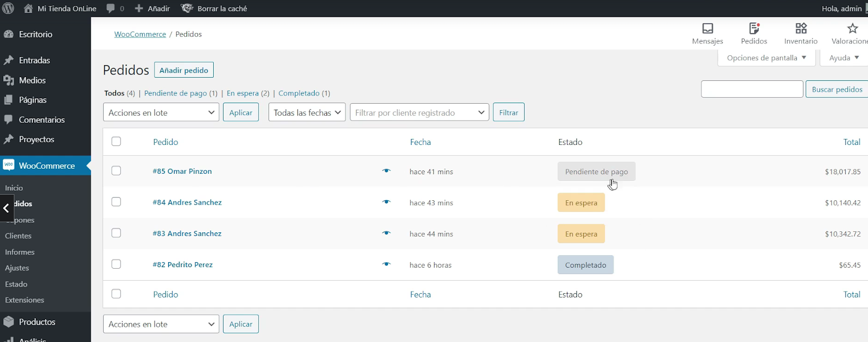
Task: Open the Pedidos document icon in top panel
Action: coord(754,28)
